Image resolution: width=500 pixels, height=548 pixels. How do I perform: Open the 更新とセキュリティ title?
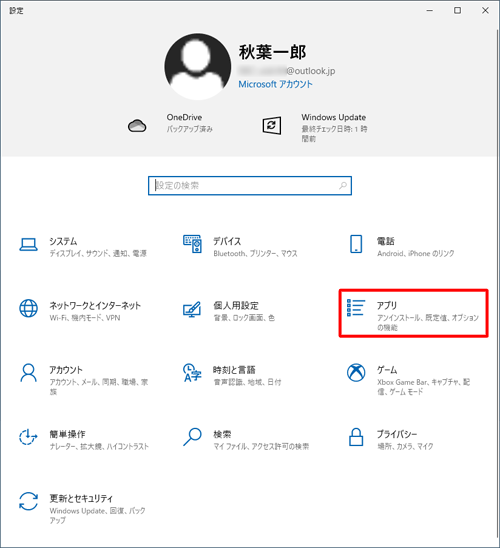click(81, 498)
